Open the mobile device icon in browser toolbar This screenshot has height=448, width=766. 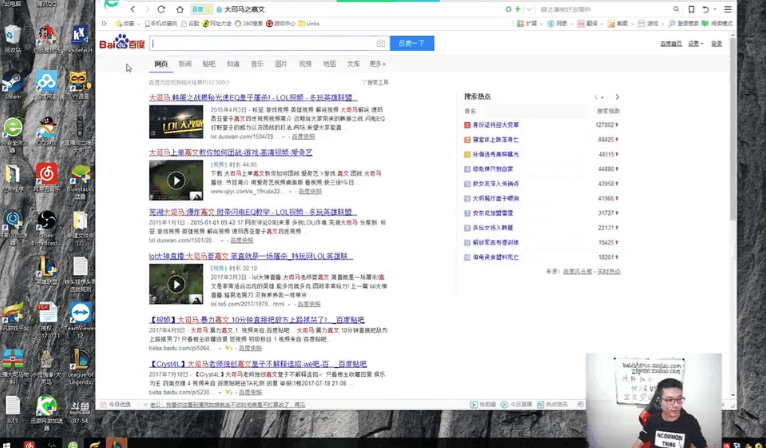[691, 9]
